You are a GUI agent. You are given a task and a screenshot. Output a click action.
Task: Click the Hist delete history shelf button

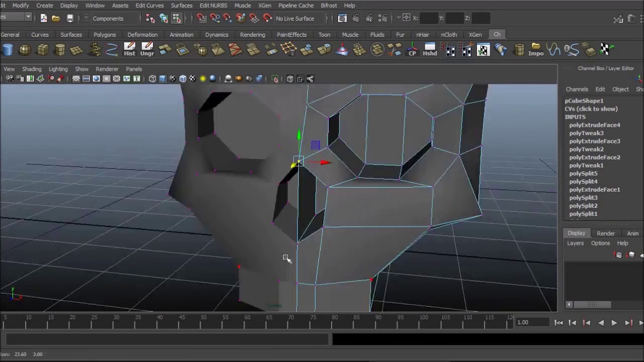[x=129, y=49]
